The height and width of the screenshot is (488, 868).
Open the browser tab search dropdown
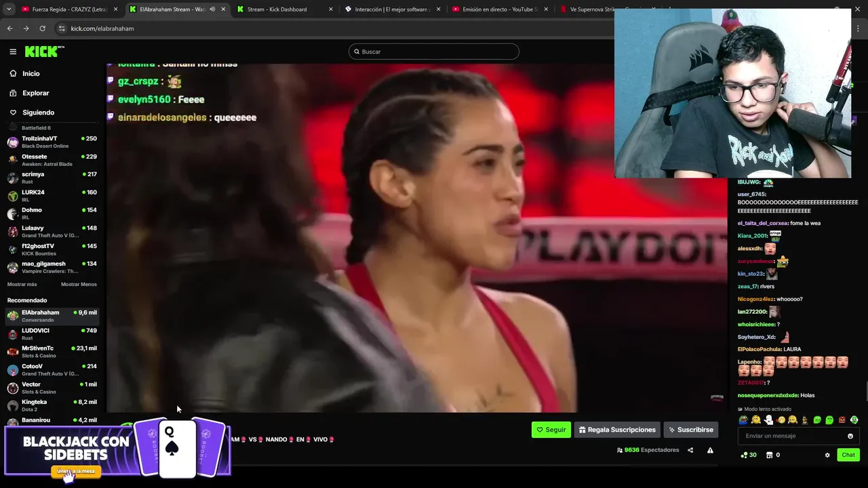pyautogui.click(x=9, y=9)
